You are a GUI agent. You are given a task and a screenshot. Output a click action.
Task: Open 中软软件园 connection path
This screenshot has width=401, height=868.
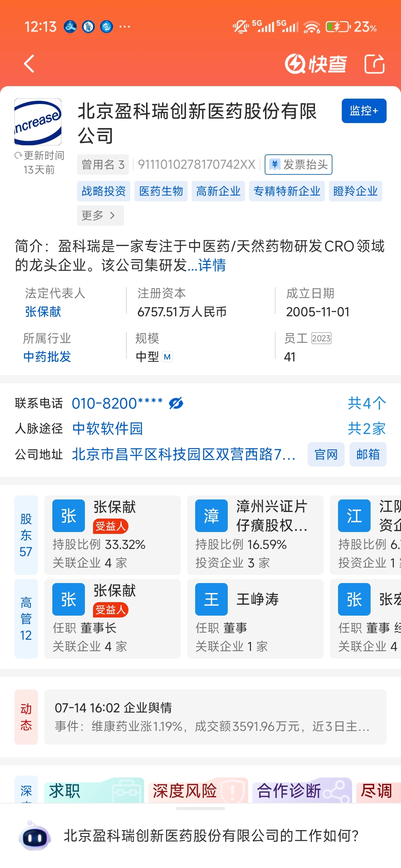107,429
